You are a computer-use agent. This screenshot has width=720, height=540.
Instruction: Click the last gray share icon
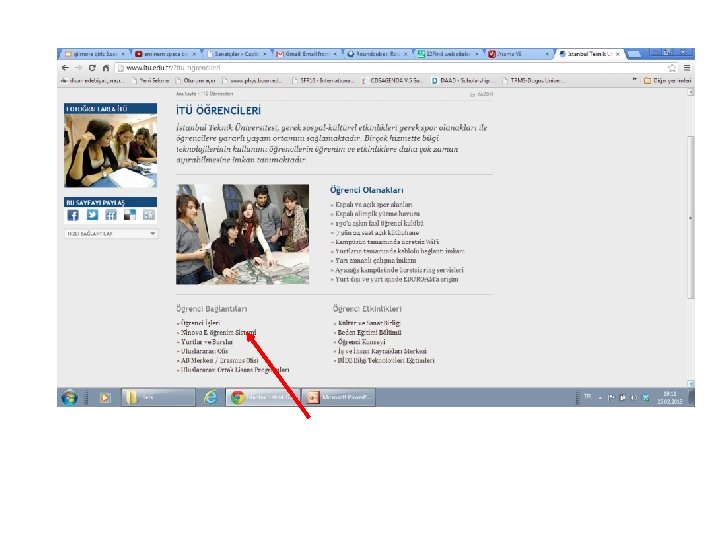click(x=149, y=215)
